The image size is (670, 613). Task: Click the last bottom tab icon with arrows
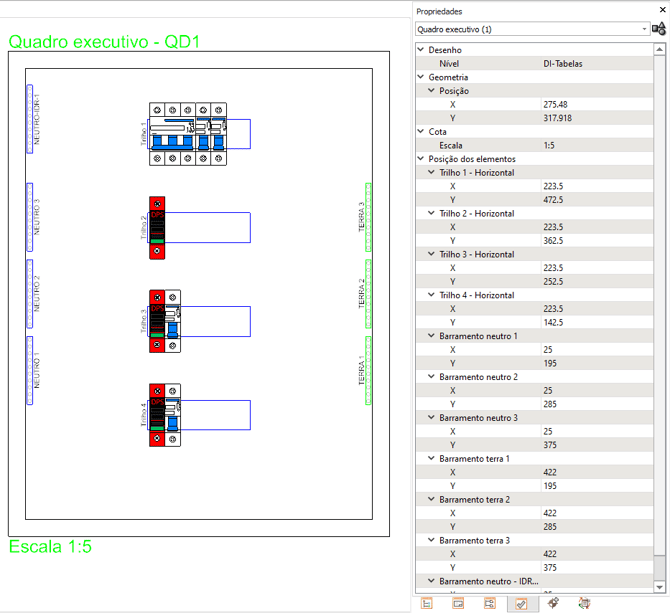[x=584, y=603]
